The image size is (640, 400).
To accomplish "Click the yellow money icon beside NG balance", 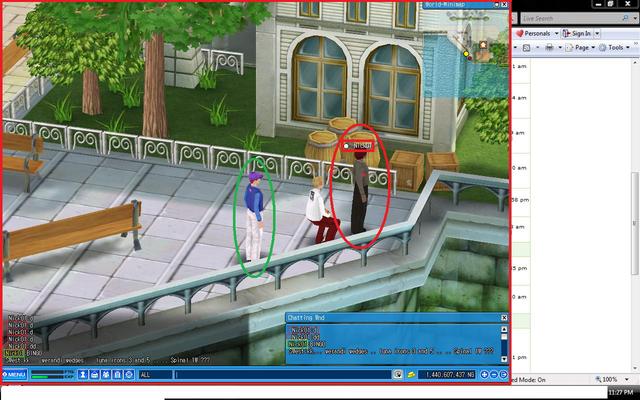I will point(411,374).
